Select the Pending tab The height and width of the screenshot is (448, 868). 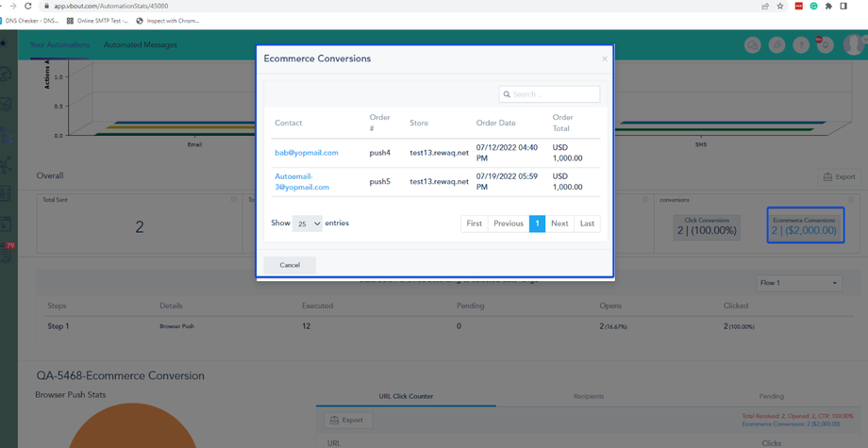(771, 396)
